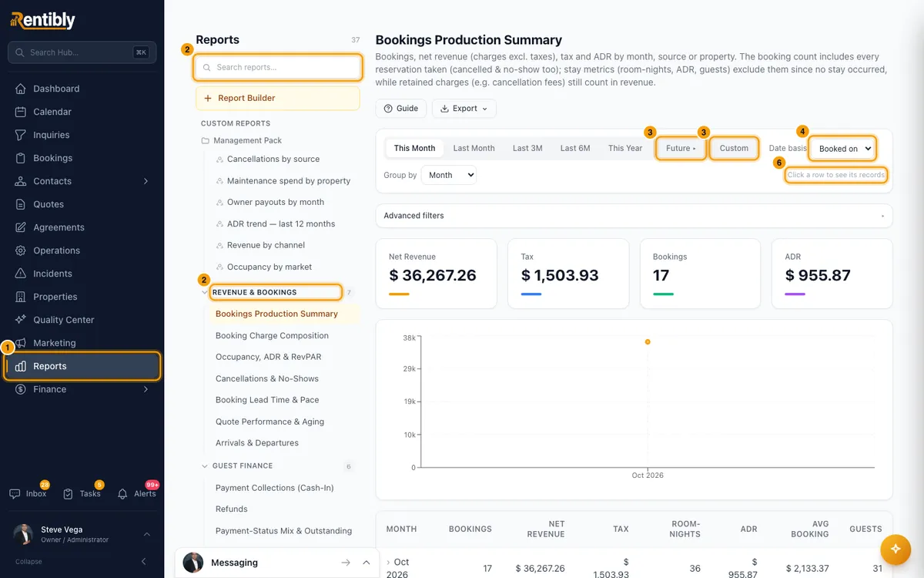Click the Messaging contact avatar thumbnail

point(193,563)
